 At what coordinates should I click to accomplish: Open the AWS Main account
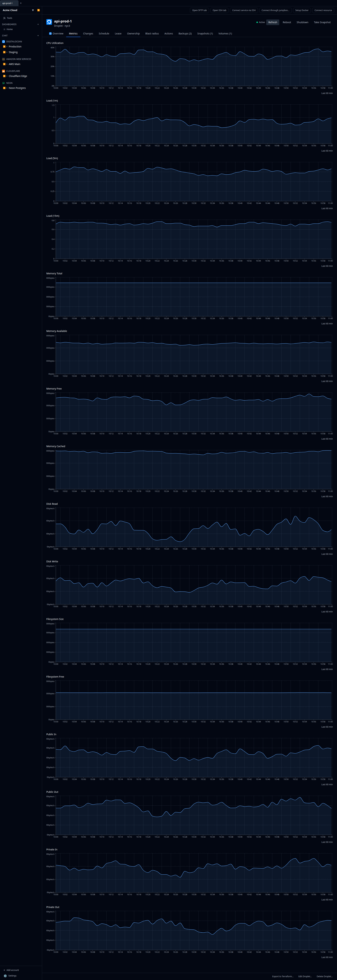click(x=14, y=64)
